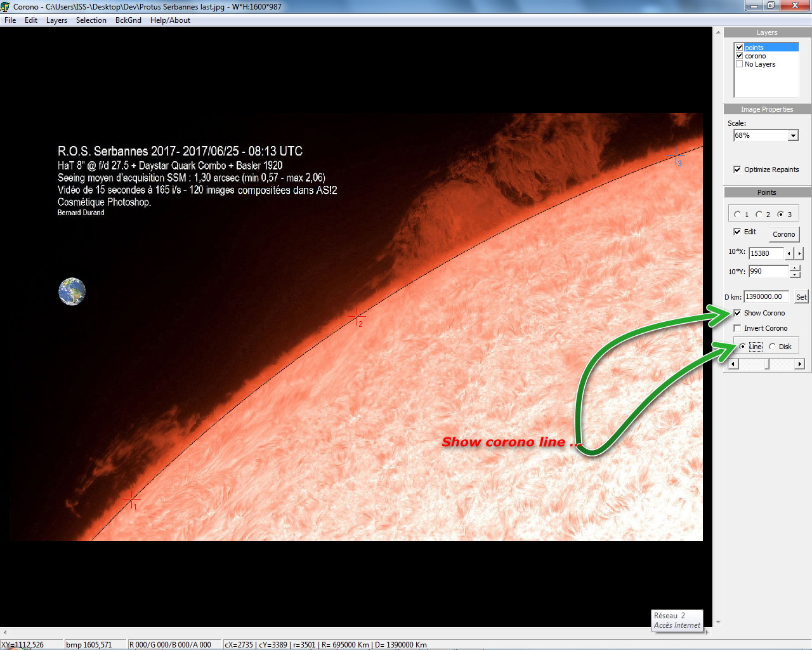Click the 10*Y value field

pos(768,271)
